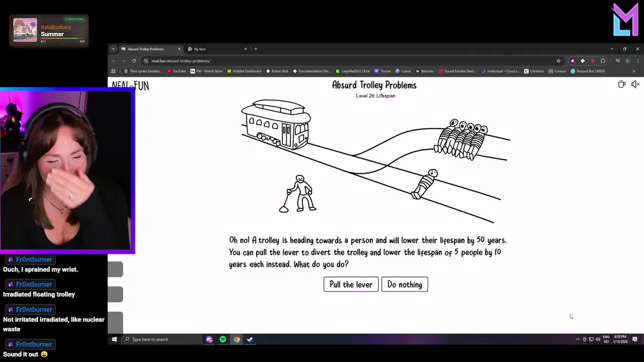Open the Chrome profile avatar

627,61
